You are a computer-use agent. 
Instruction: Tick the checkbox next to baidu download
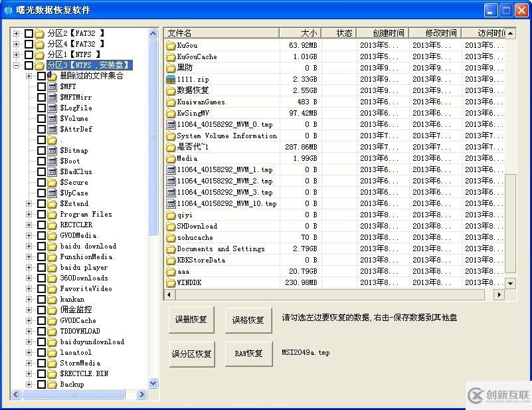pos(41,246)
